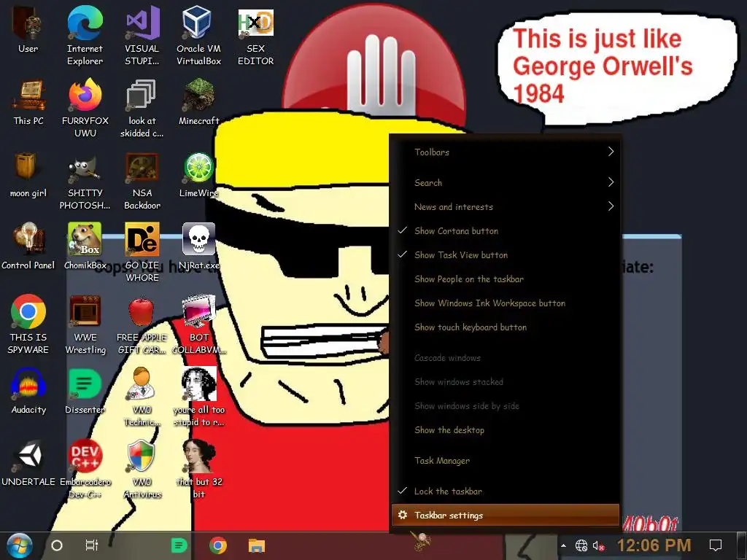Launch the ChomikBox desktop icon
This screenshot has width=747, height=560.
85,246
